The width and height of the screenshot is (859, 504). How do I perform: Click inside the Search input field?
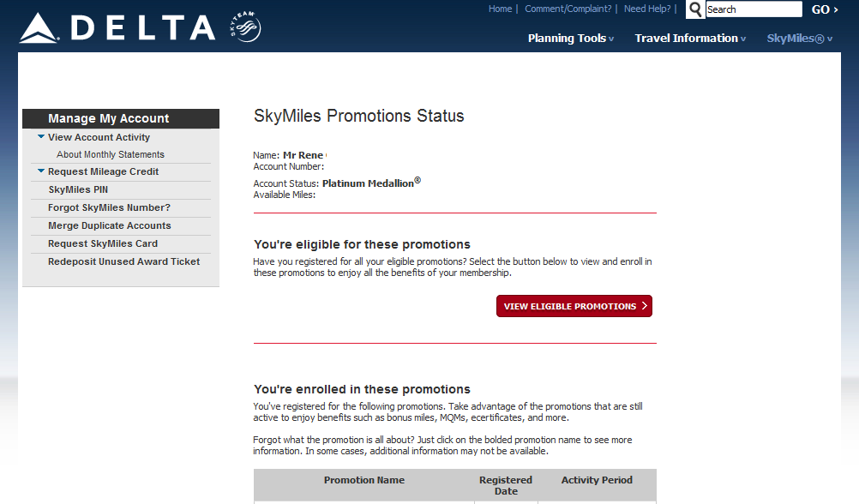[753, 9]
